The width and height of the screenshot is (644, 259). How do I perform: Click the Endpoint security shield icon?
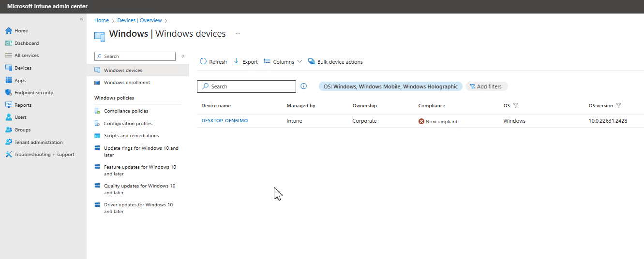(x=8, y=93)
